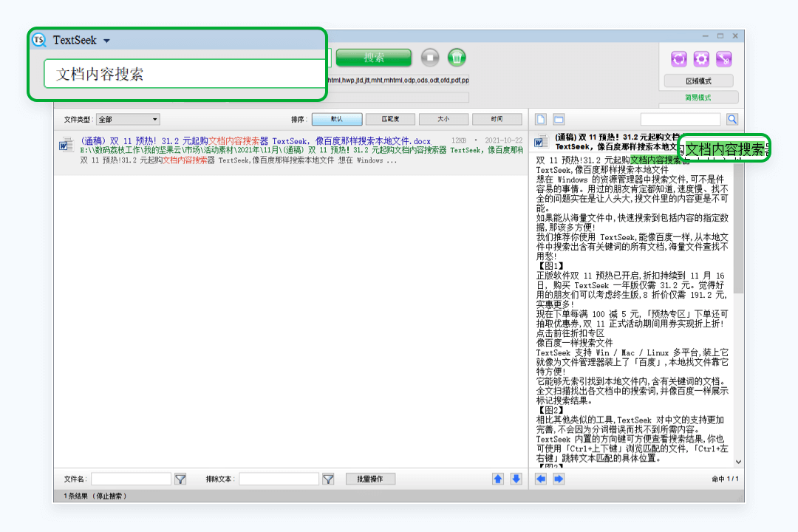Click the purple key license icon
Screen dimensions: 798x532
pos(723,59)
